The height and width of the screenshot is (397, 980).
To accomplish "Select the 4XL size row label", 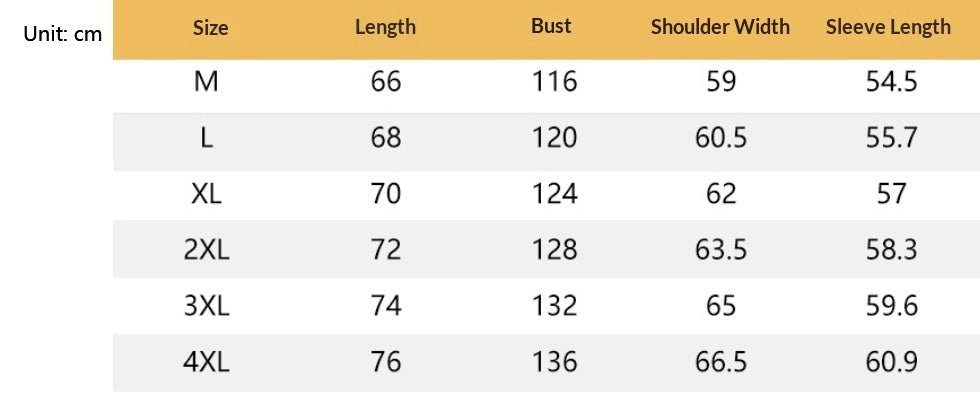I will coord(206,363).
